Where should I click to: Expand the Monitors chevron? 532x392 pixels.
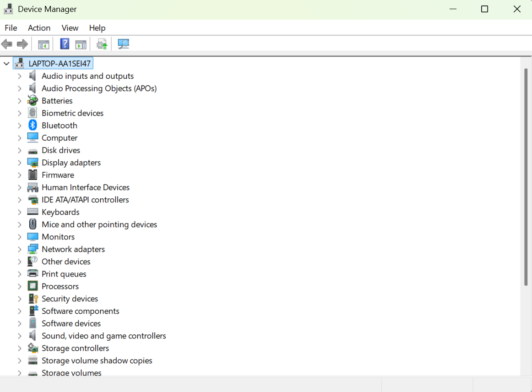point(20,237)
